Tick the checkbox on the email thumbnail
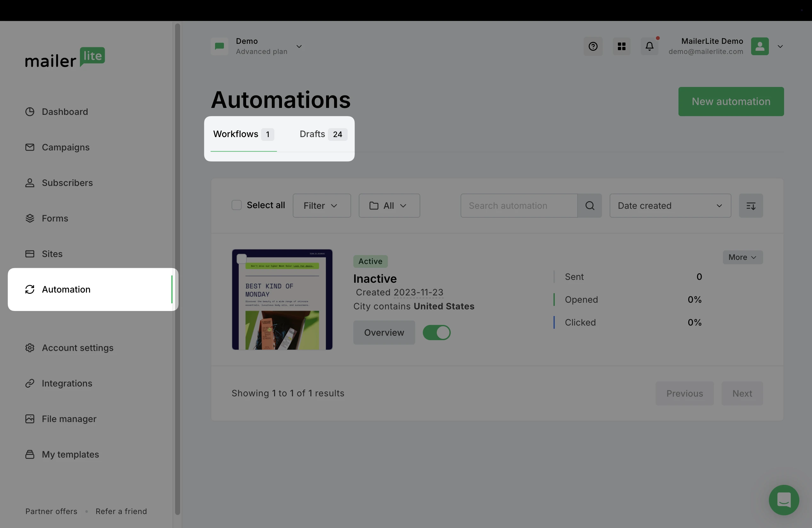812x528 pixels. [242, 259]
